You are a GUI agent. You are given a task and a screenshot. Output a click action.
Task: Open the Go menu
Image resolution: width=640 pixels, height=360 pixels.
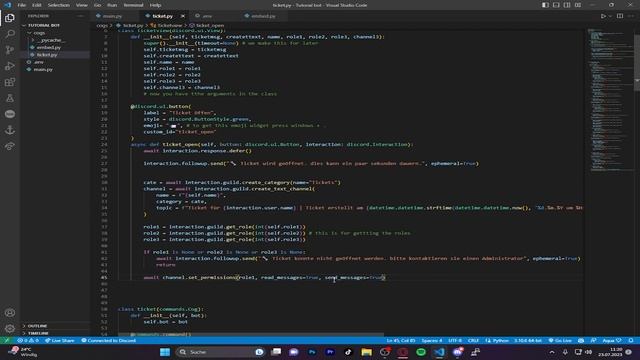coord(97,5)
